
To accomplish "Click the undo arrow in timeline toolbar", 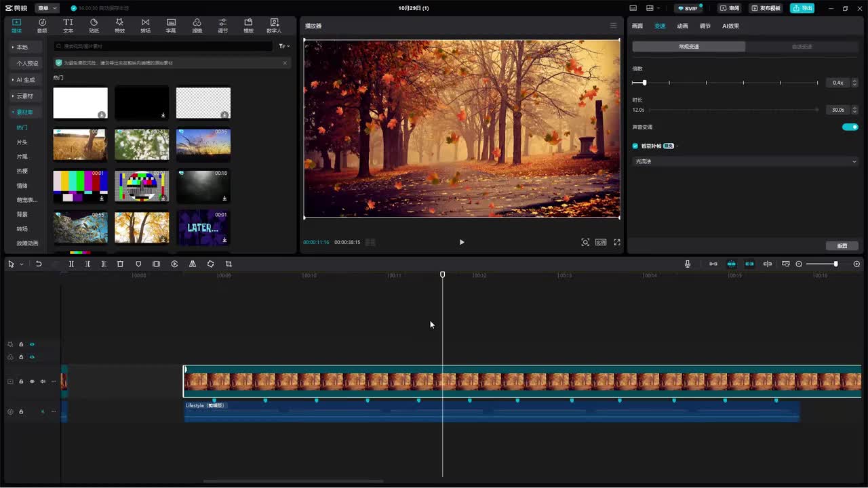I will click(39, 264).
